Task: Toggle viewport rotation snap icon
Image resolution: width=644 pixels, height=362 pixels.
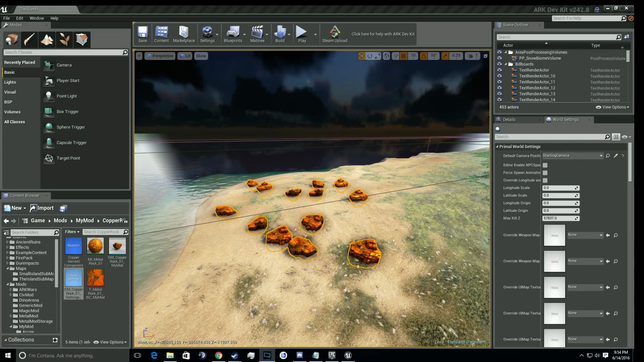Action: (x=424, y=56)
